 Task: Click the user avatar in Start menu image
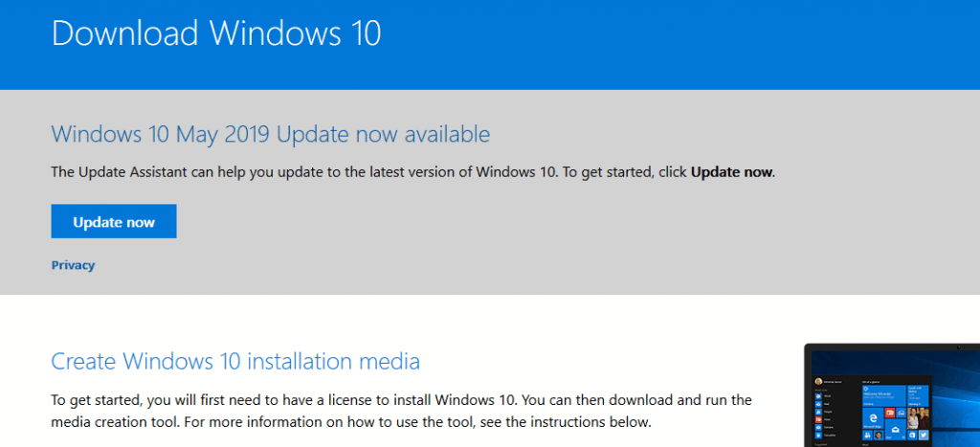pos(819,381)
